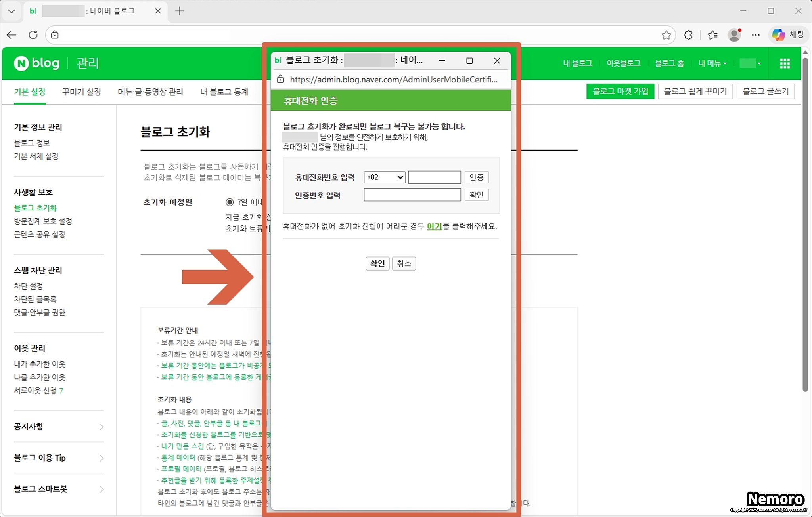Switch to 꾸미기 설정 tab

coord(81,92)
